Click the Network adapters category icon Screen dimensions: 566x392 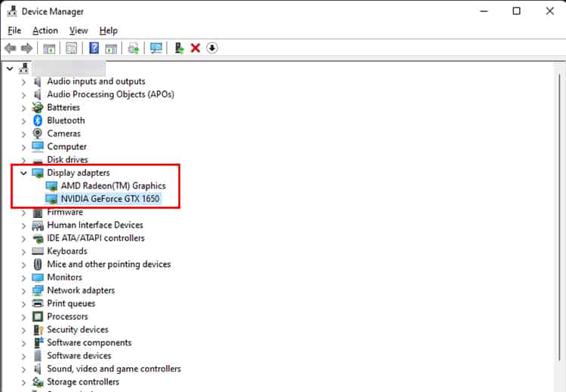click(38, 290)
